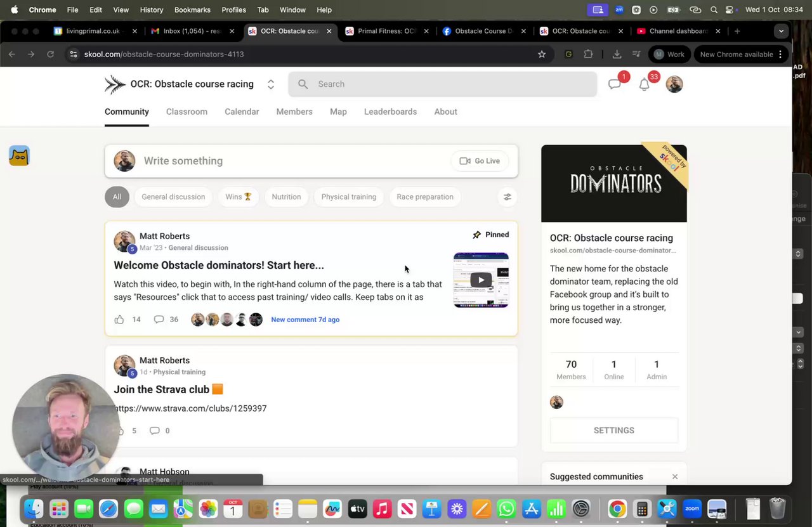Open Matt Hobson's profile name

[164, 472]
